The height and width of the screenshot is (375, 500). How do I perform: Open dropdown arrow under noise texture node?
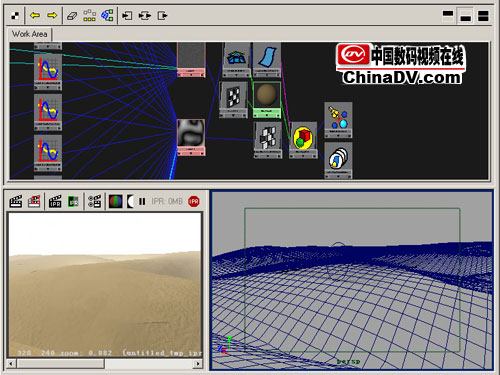(x=191, y=153)
